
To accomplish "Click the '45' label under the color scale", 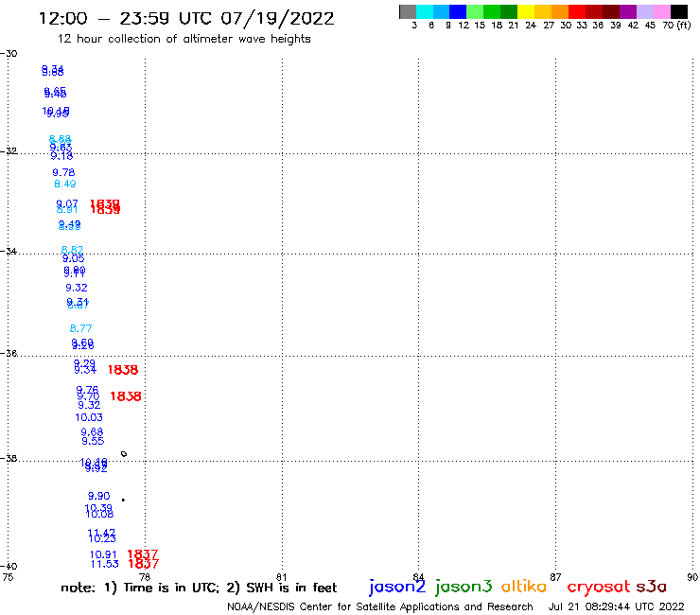I will pyautogui.click(x=650, y=25).
